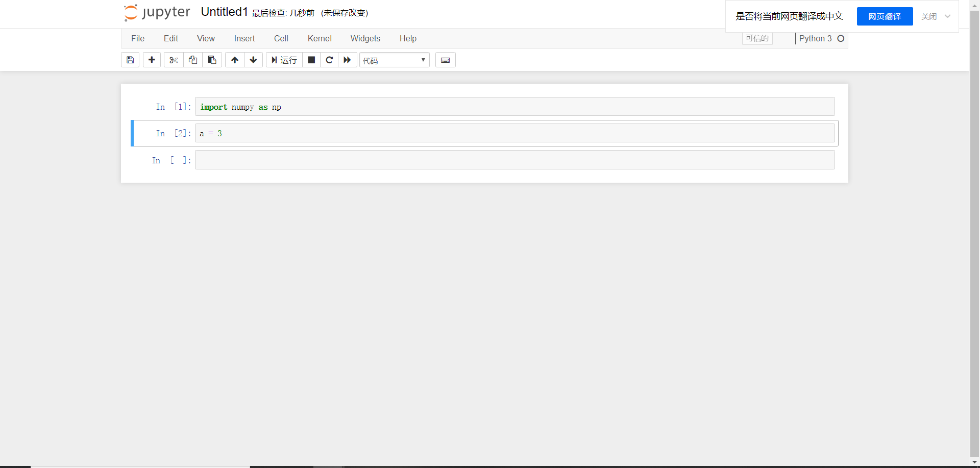This screenshot has width=980, height=468.
Task: Click the Jupyter logo
Action: coord(157,13)
